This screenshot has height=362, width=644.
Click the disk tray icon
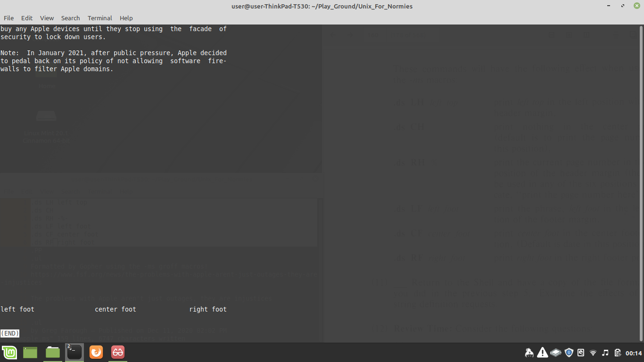click(x=581, y=353)
